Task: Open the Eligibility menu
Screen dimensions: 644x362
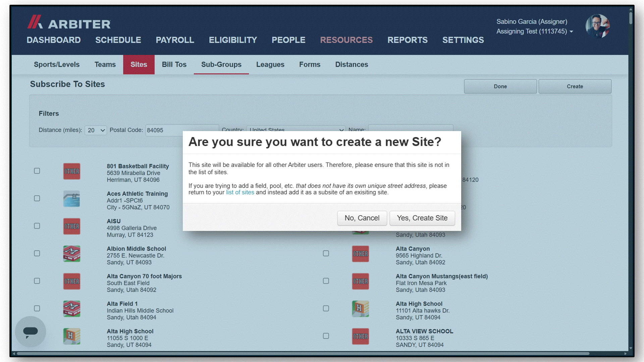Action: (x=233, y=40)
